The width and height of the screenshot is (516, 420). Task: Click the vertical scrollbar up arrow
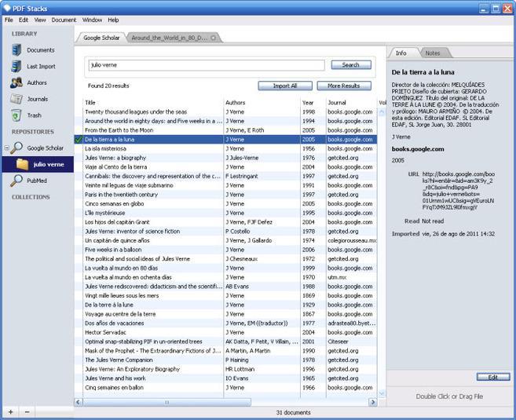[x=382, y=112]
